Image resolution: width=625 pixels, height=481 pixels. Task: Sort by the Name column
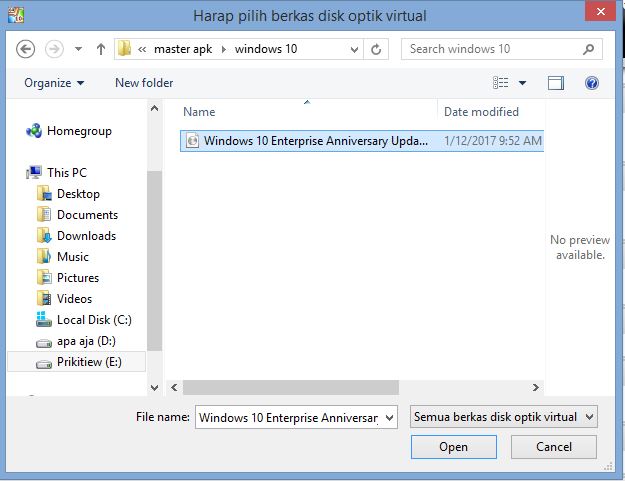(x=199, y=112)
